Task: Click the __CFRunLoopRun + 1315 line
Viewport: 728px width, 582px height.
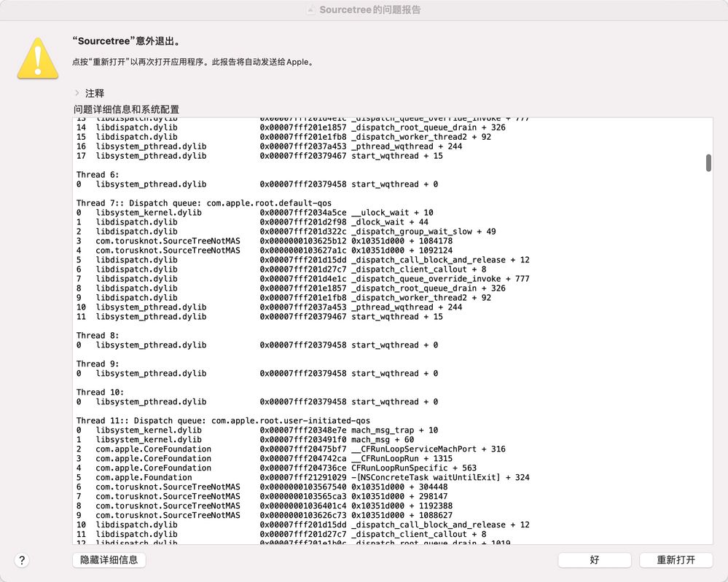Action: tap(265, 459)
